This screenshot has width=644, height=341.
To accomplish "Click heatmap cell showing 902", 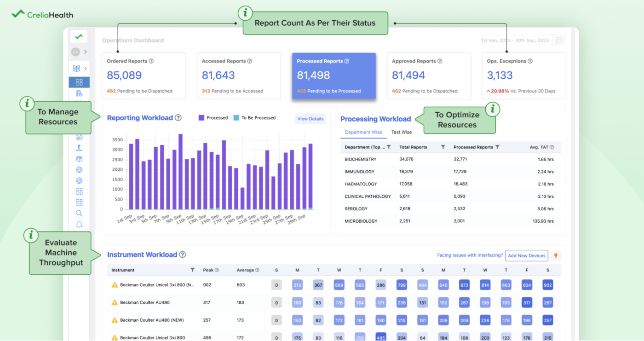I will point(547,285).
